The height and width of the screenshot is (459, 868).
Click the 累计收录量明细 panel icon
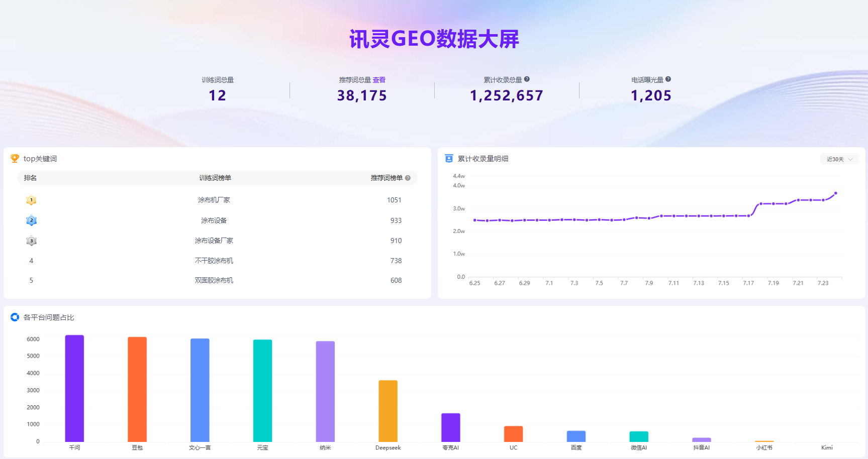click(x=449, y=159)
